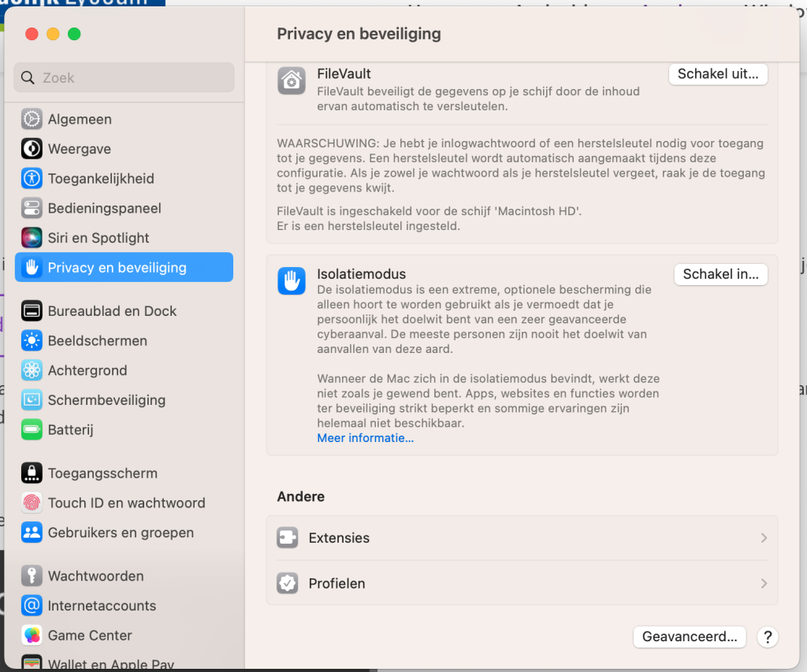Screen dimensions: 807x672
Task: Enable Isolatiemodus with Schakel in button
Action: 720,274
